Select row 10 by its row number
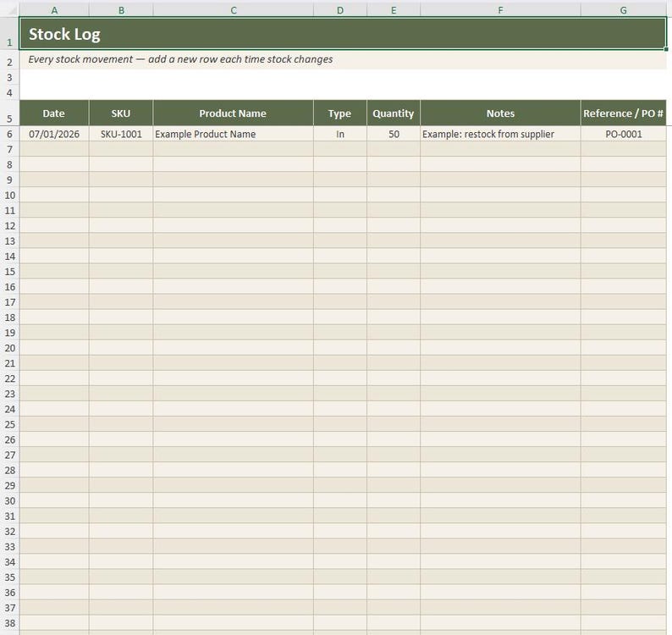The width and height of the screenshot is (672, 635). pyautogui.click(x=9, y=195)
